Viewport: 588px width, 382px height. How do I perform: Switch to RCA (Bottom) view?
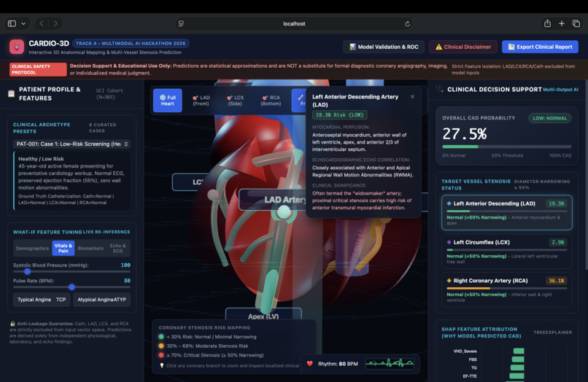[271, 101]
